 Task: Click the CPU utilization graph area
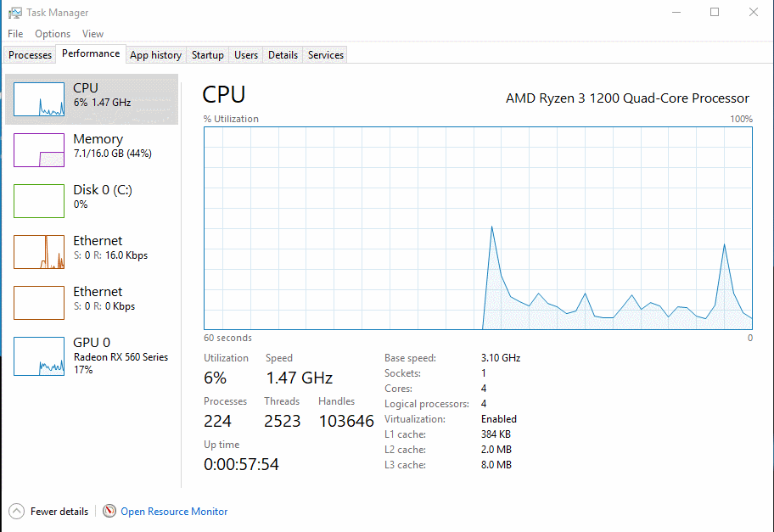click(478, 227)
